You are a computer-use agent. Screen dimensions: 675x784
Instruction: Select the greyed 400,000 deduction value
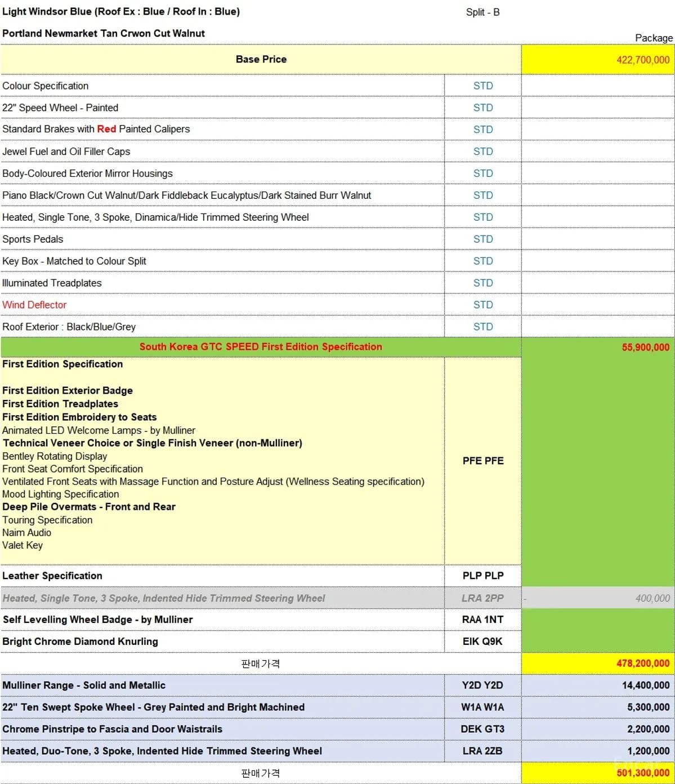coord(652,598)
